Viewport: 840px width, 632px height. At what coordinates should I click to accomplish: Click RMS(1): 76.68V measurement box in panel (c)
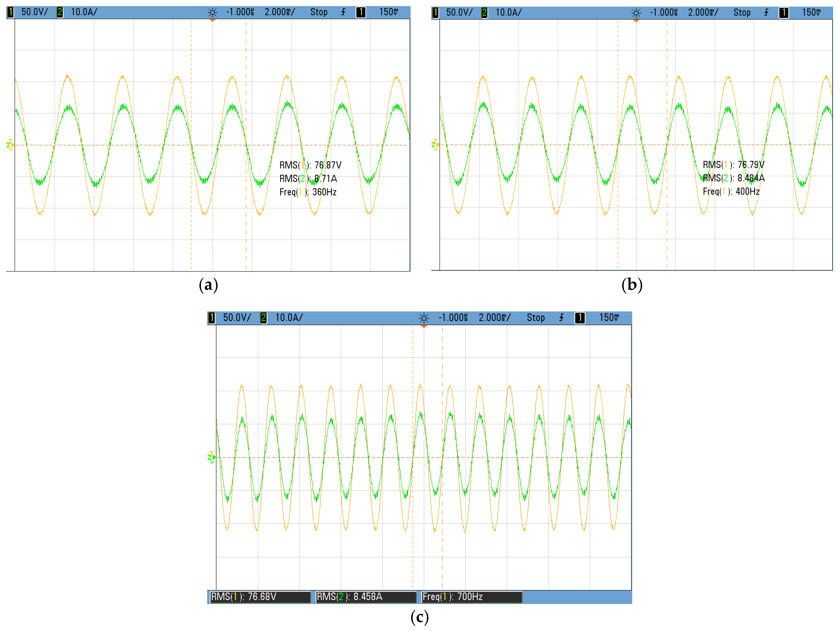point(260,597)
